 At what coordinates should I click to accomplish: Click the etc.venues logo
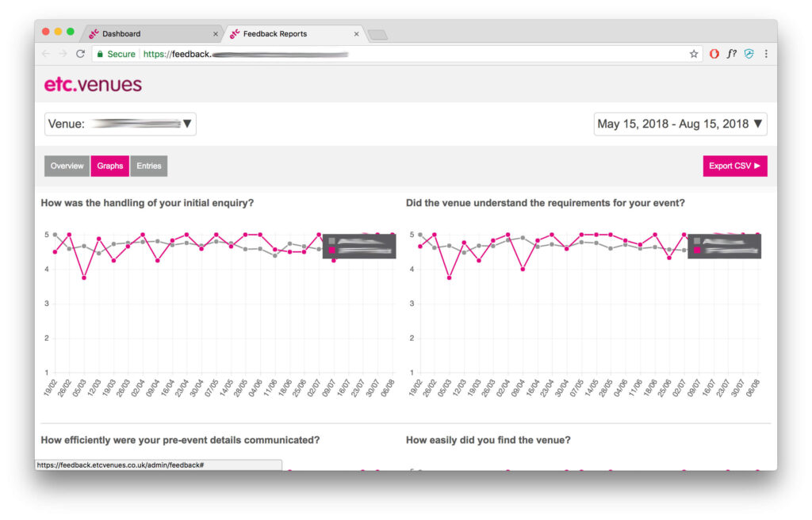tap(93, 84)
